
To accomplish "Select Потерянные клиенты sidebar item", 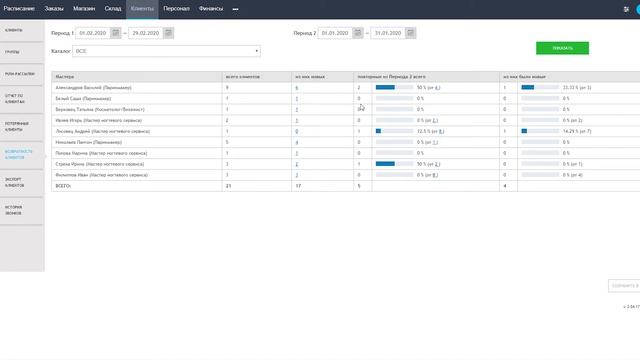I will pos(22,127).
